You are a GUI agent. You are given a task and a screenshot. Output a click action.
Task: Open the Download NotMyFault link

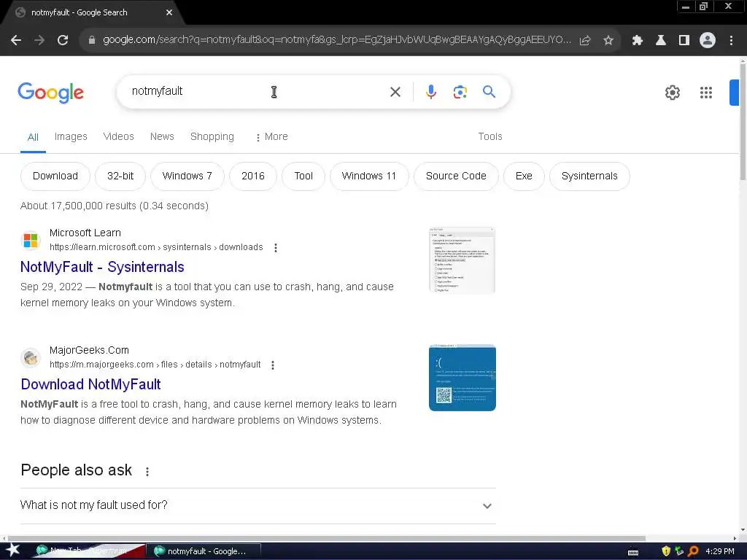(90, 384)
